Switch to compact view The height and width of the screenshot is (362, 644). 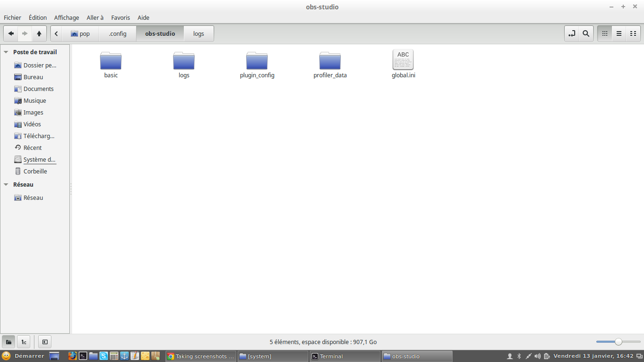[x=633, y=33]
